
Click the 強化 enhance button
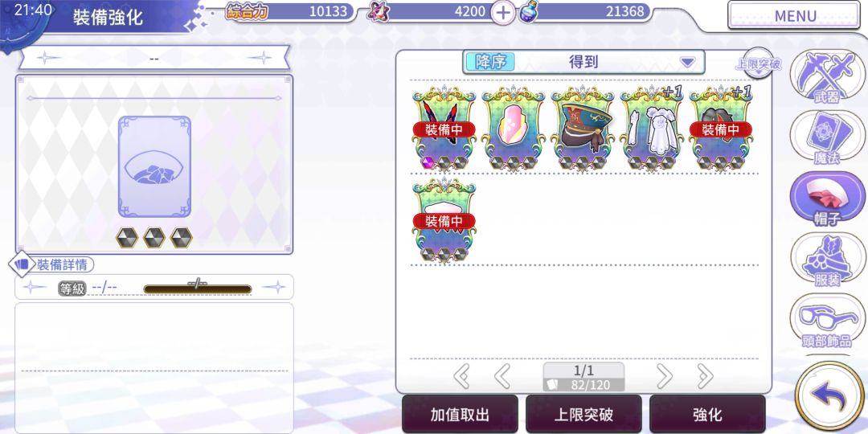(707, 414)
